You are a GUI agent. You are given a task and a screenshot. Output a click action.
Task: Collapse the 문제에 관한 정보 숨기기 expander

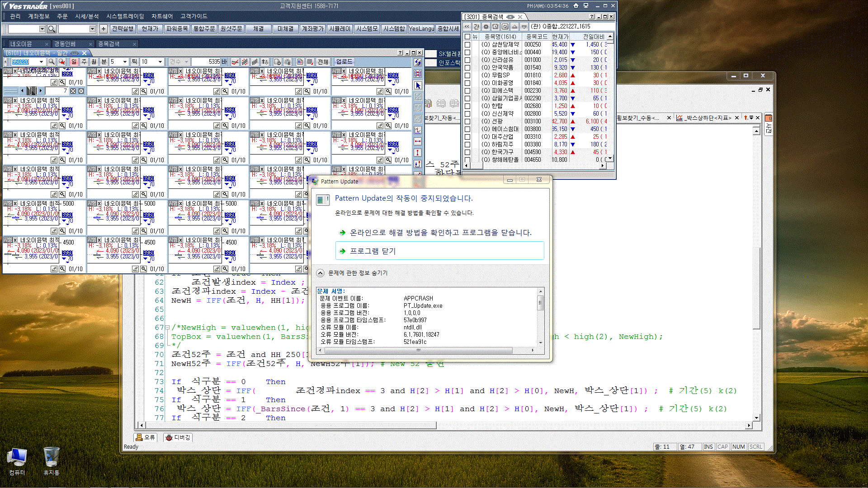point(320,273)
